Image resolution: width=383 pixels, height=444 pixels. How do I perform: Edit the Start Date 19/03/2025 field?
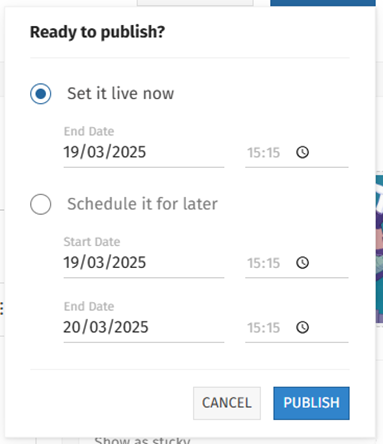144,262
